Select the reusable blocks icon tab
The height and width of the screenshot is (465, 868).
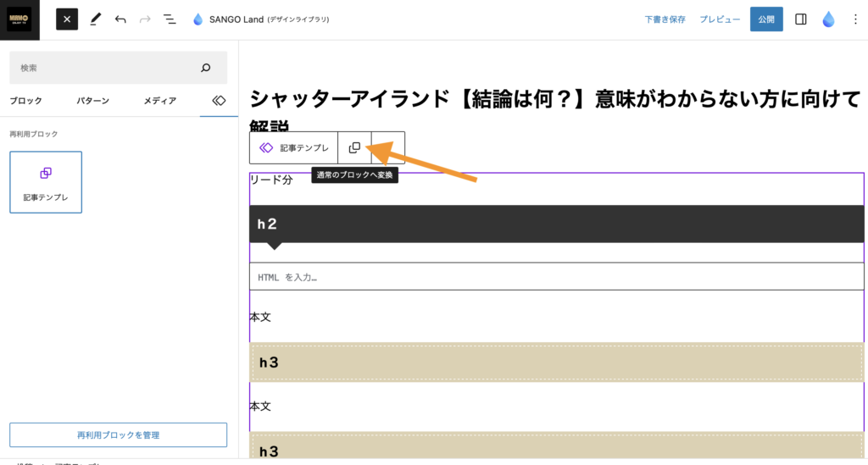point(219,101)
